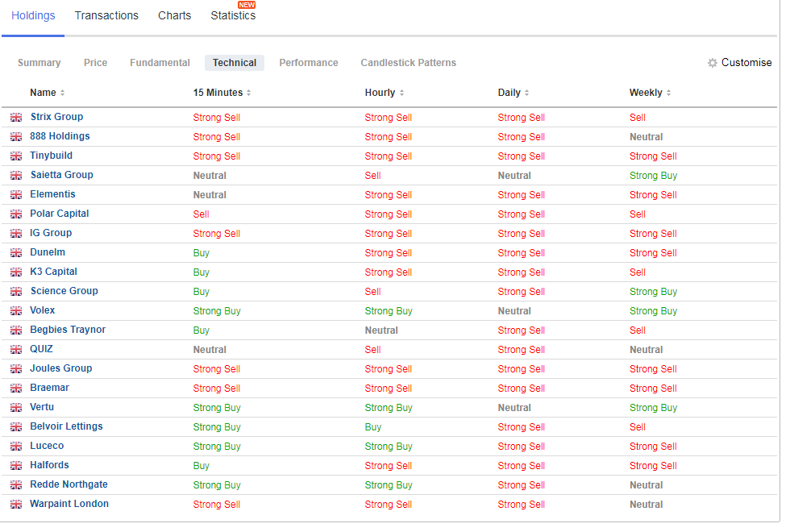The image size is (790, 532).
Task: Open the Tinybuild stock link
Action: [x=52, y=156]
